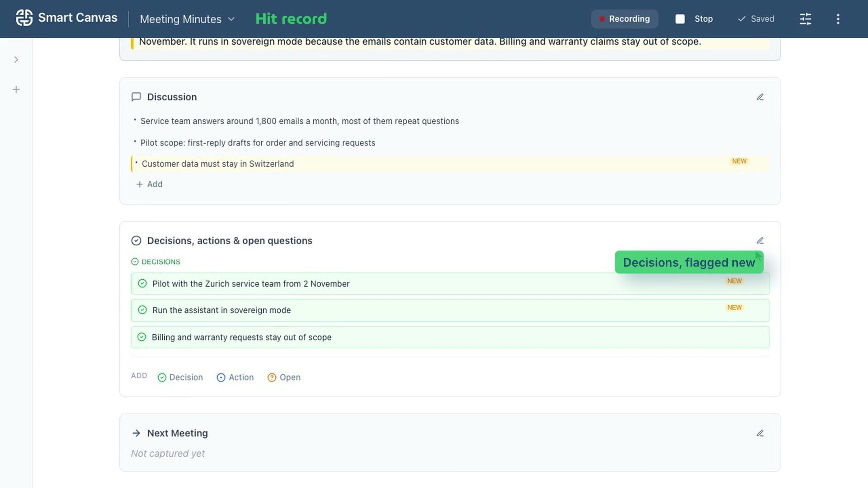This screenshot has width=868, height=488.
Task: Open the three-dot more options menu
Action: (838, 19)
